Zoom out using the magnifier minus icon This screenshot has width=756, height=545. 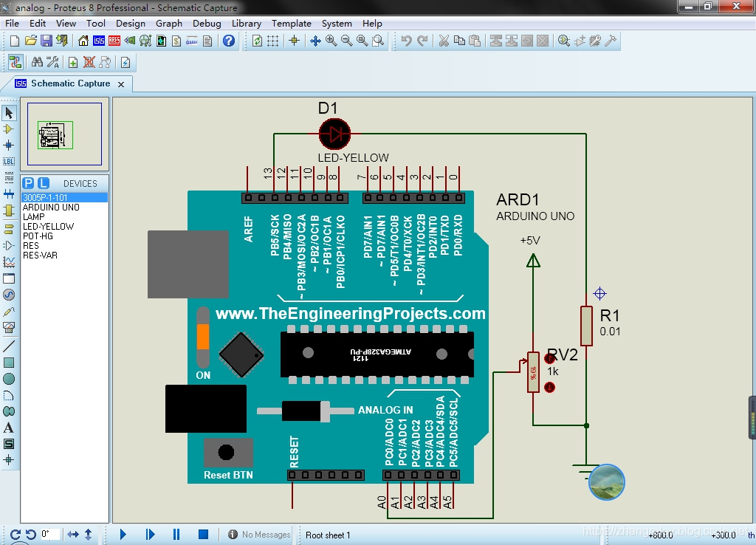(347, 41)
